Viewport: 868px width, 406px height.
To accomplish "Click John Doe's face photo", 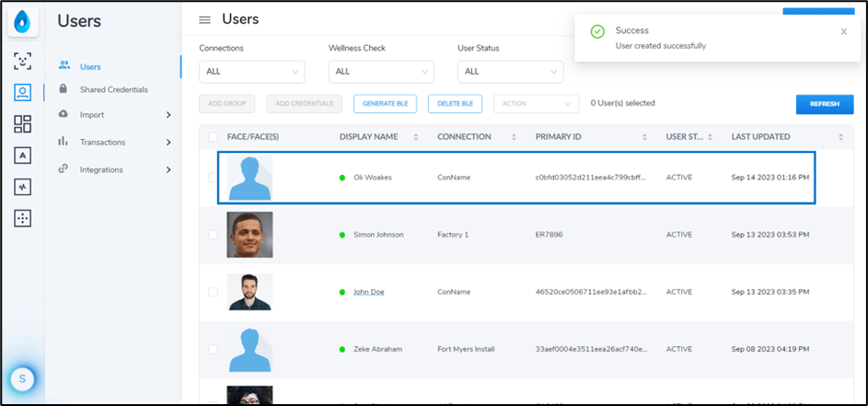I will pos(249,292).
